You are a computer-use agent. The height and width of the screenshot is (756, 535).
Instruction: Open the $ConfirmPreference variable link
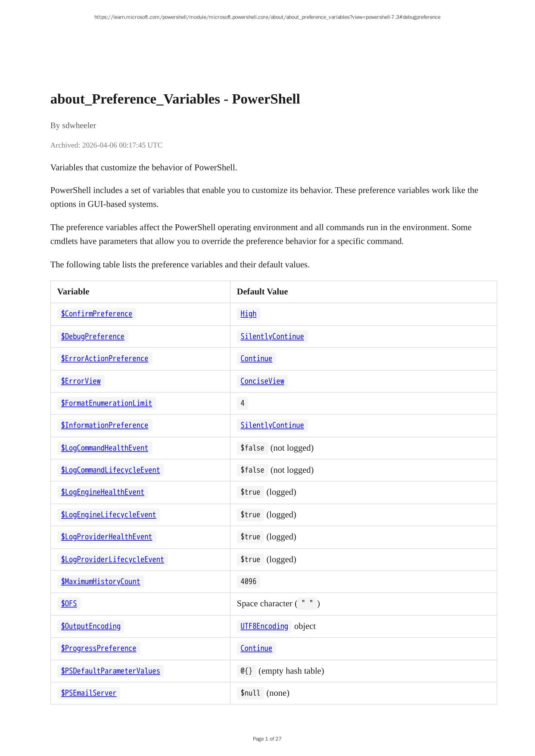96,314
